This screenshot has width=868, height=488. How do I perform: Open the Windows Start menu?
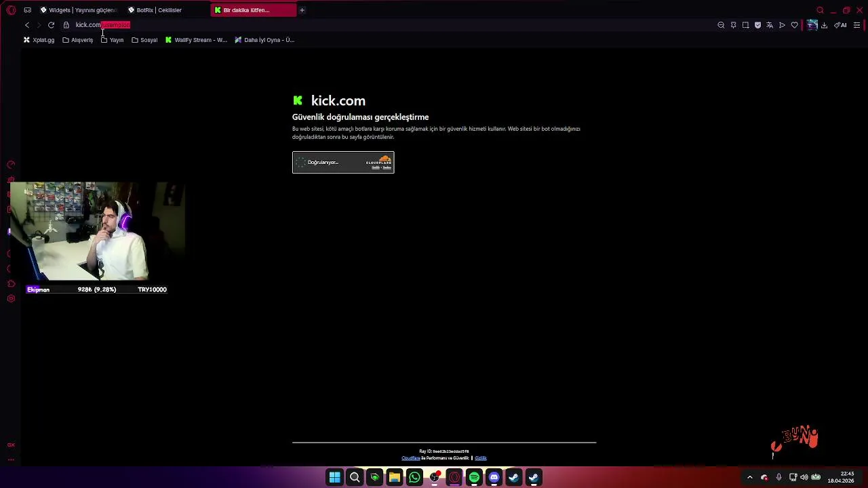pos(334,478)
